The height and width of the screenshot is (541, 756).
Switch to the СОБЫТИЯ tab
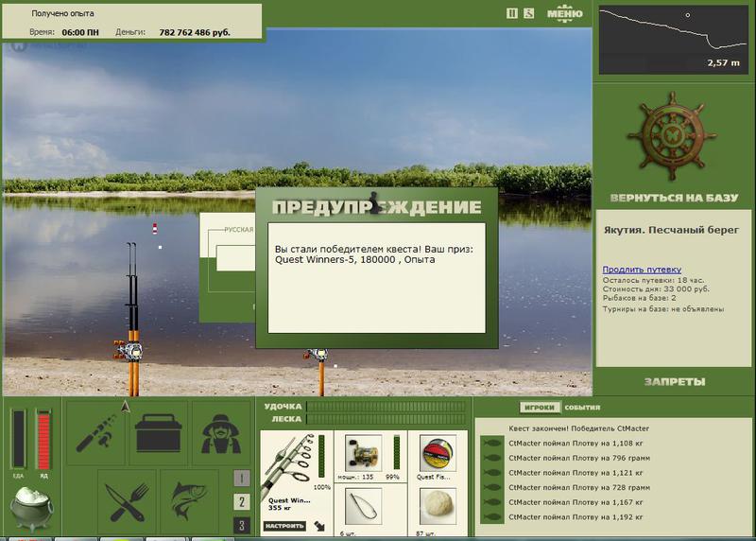coord(582,408)
